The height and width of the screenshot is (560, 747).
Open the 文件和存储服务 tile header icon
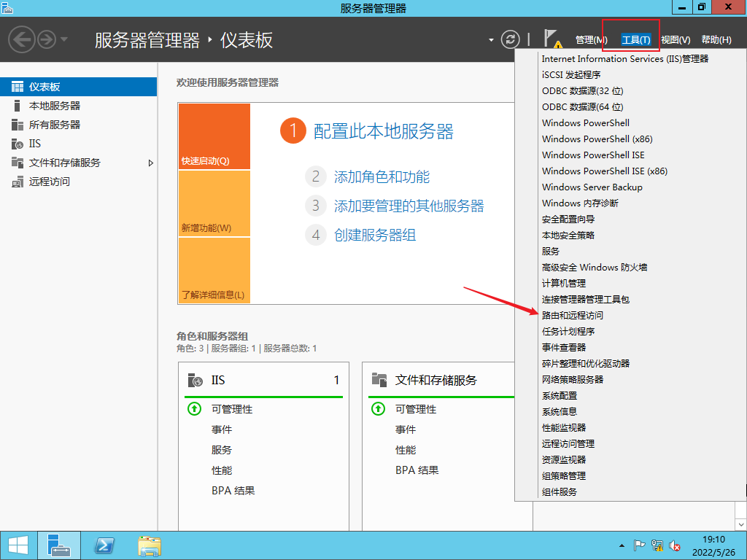tap(379, 380)
